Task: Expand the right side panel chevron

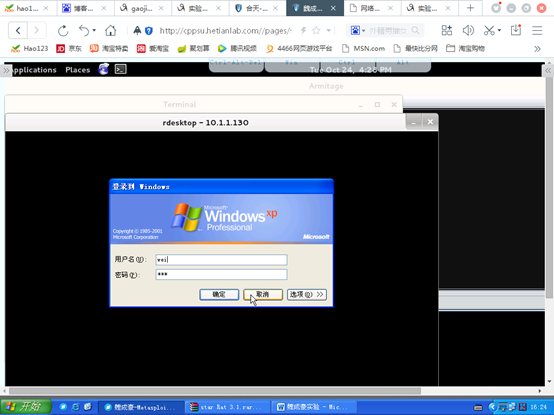Action: tap(548, 70)
